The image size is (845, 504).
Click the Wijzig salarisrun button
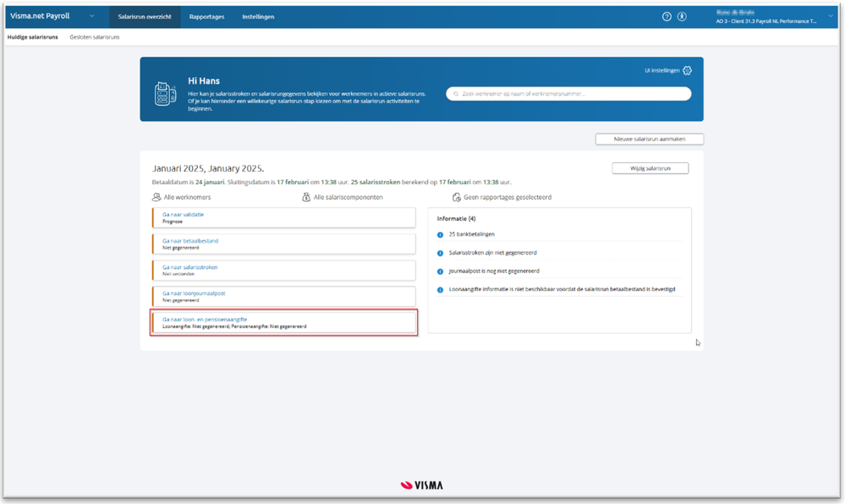point(650,168)
